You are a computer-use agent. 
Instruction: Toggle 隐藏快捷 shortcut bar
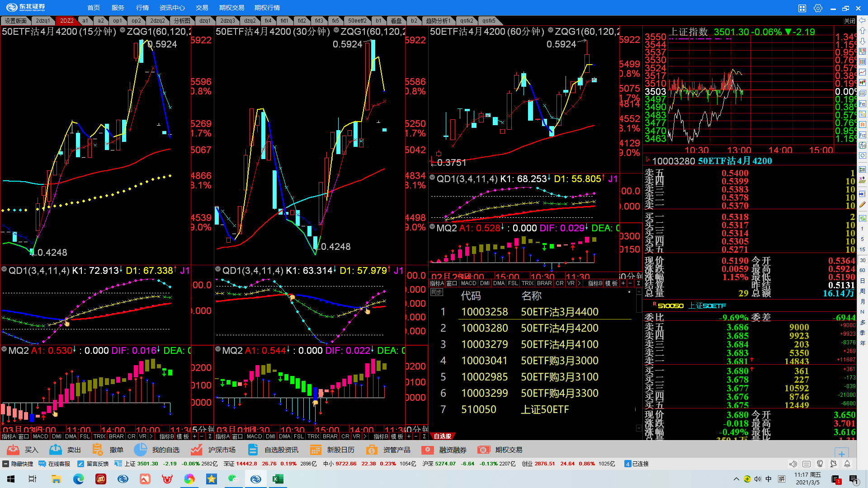tap(6, 464)
